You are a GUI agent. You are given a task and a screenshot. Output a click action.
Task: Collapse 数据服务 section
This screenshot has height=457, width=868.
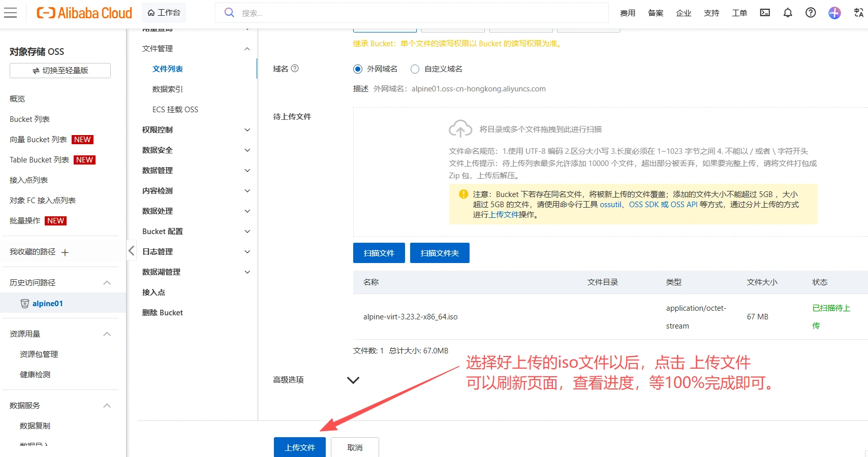click(107, 406)
